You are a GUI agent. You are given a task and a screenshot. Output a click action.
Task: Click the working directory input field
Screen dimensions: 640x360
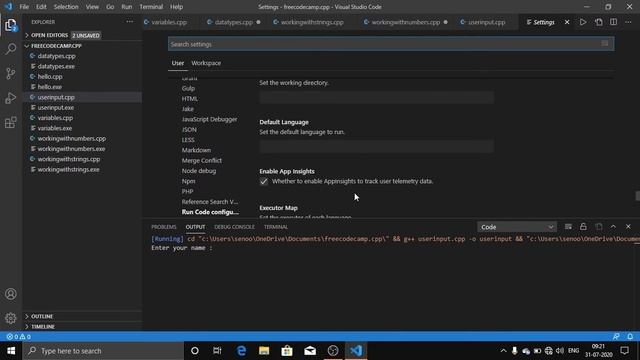coord(376,97)
